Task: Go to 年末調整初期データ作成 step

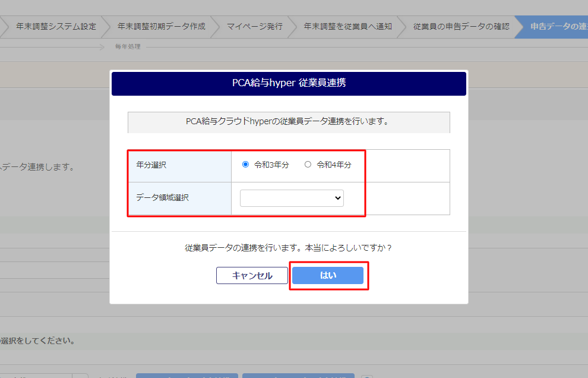Action: (161, 27)
